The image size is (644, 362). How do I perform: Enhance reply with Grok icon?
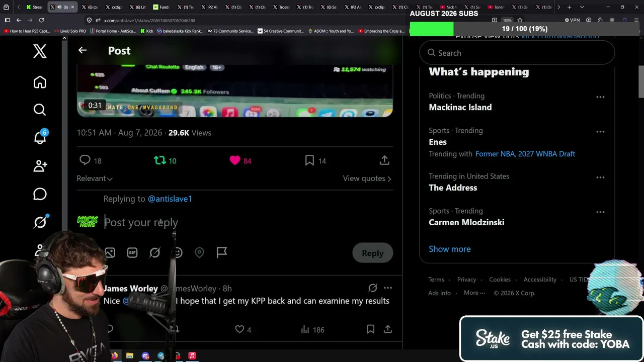pyautogui.click(x=154, y=252)
